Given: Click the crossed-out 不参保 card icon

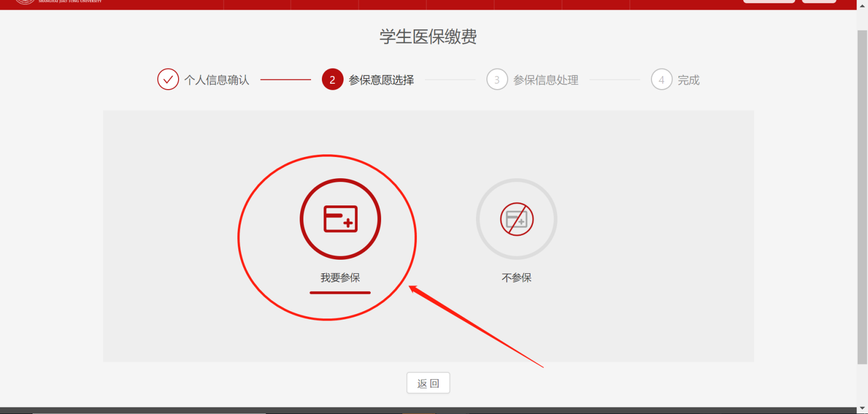Looking at the screenshot, I should click(517, 219).
